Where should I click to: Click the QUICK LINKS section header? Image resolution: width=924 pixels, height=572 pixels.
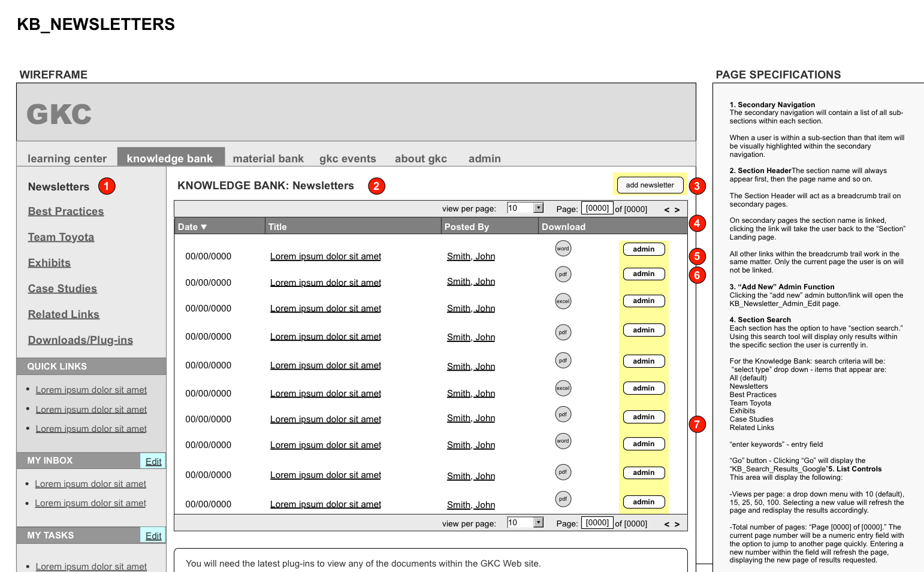[92, 367]
